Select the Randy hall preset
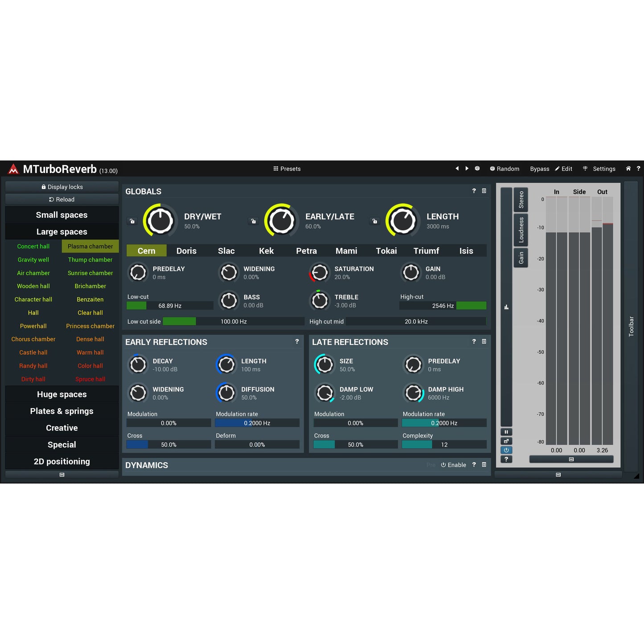 coord(33,365)
